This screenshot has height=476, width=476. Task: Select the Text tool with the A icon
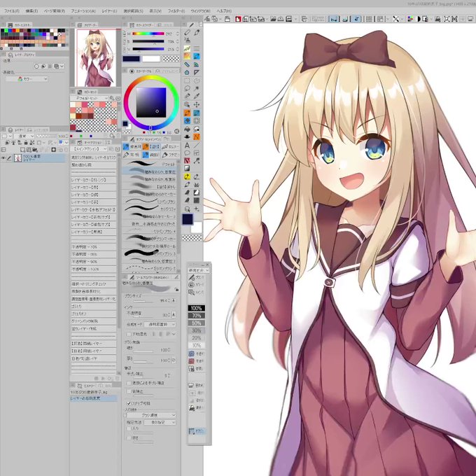[187, 145]
